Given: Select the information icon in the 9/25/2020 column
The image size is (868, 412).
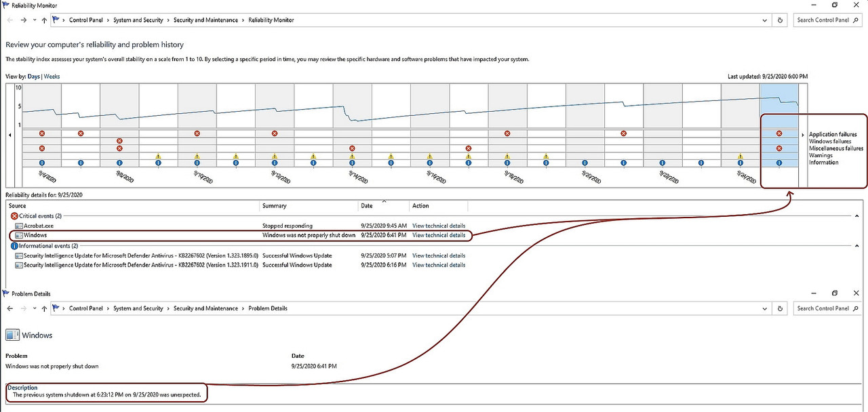Looking at the screenshot, I should 779,163.
